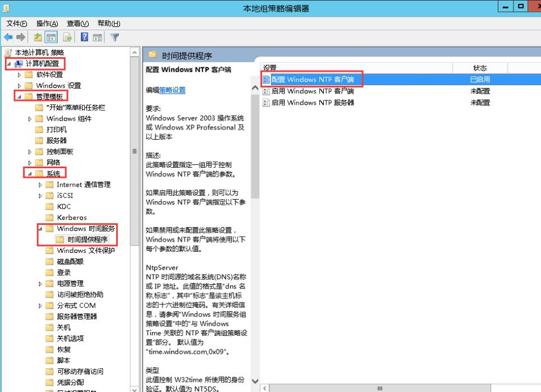Click the list horizontal scroll left arrow
The height and width of the screenshot is (392, 541).
point(265,388)
